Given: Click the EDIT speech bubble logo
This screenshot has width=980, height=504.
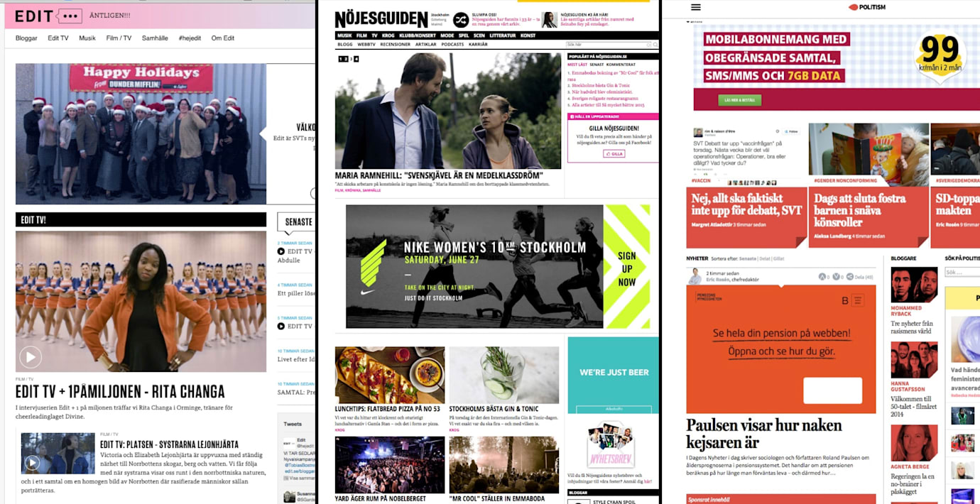Looking at the screenshot, I should point(69,16).
